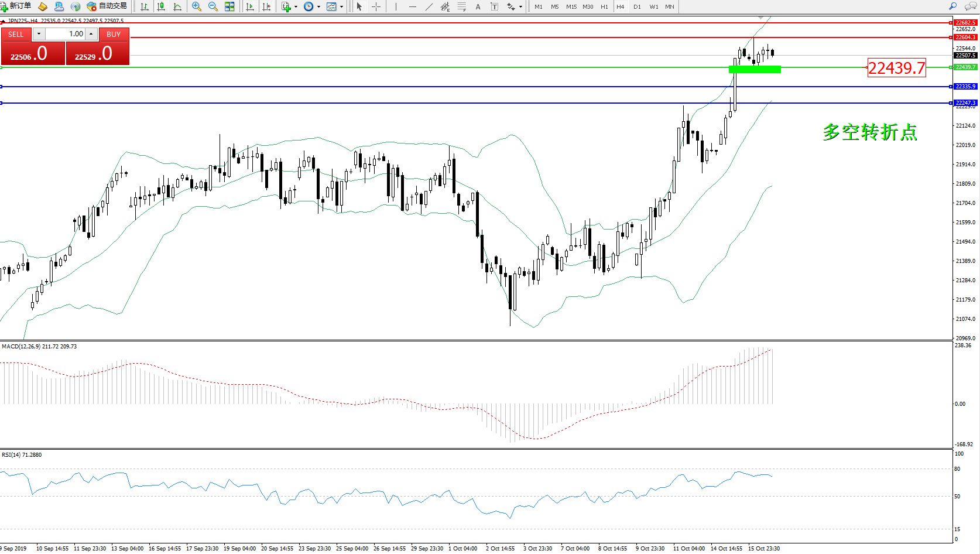Toggle bar chart display mode
980x554 pixels.
pos(145,6)
